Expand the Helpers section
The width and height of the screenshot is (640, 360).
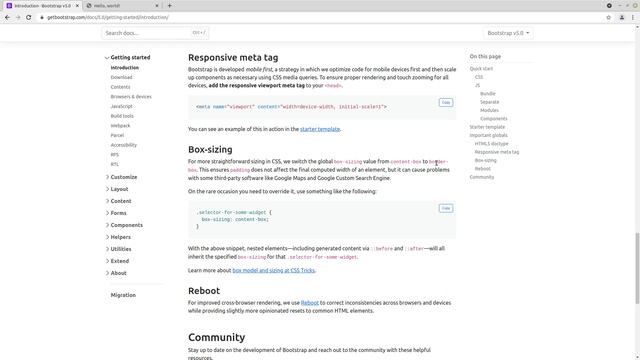[x=118, y=237]
